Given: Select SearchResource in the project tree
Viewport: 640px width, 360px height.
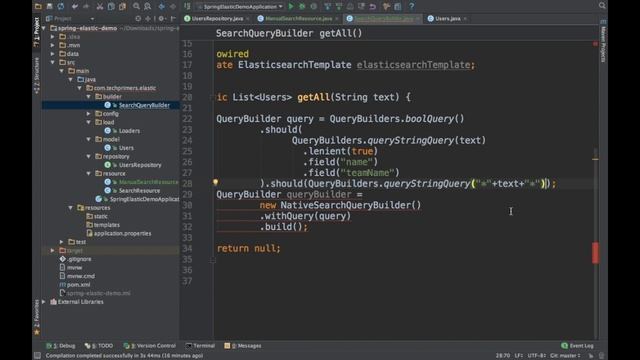Looking at the screenshot, I should point(139,191).
